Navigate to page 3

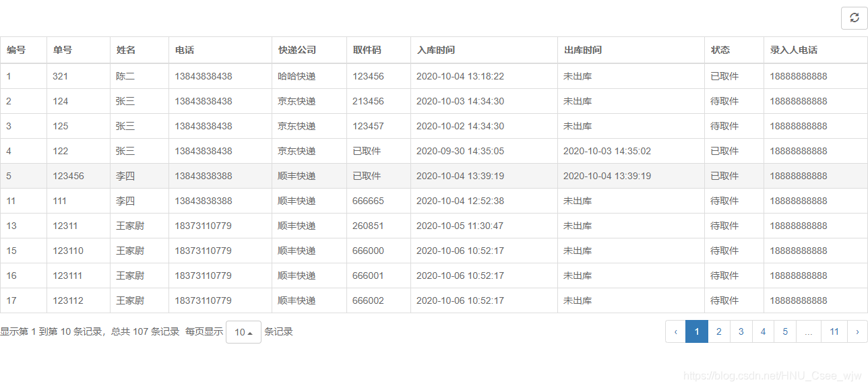click(741, 331)
